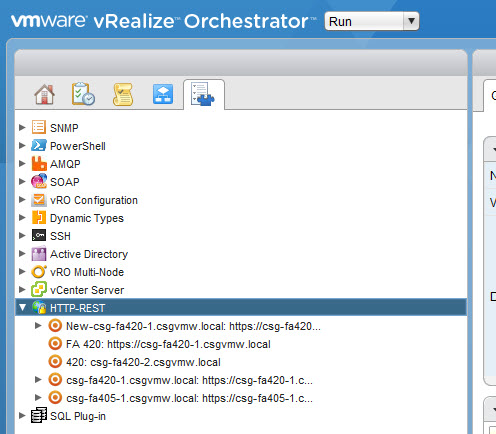
Task: Select csg-fa420-1.csgvmw.local host entry text
Action: [189, 380]
